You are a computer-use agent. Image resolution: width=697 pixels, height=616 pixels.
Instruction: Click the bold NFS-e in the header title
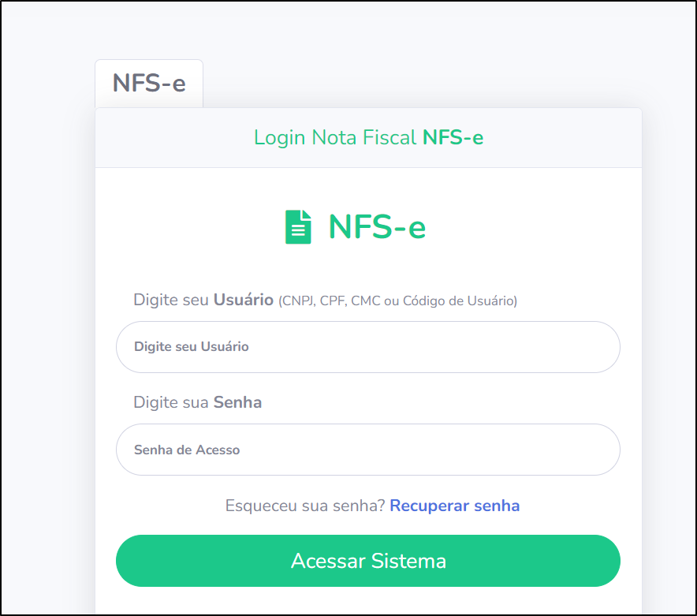point(453,137)
